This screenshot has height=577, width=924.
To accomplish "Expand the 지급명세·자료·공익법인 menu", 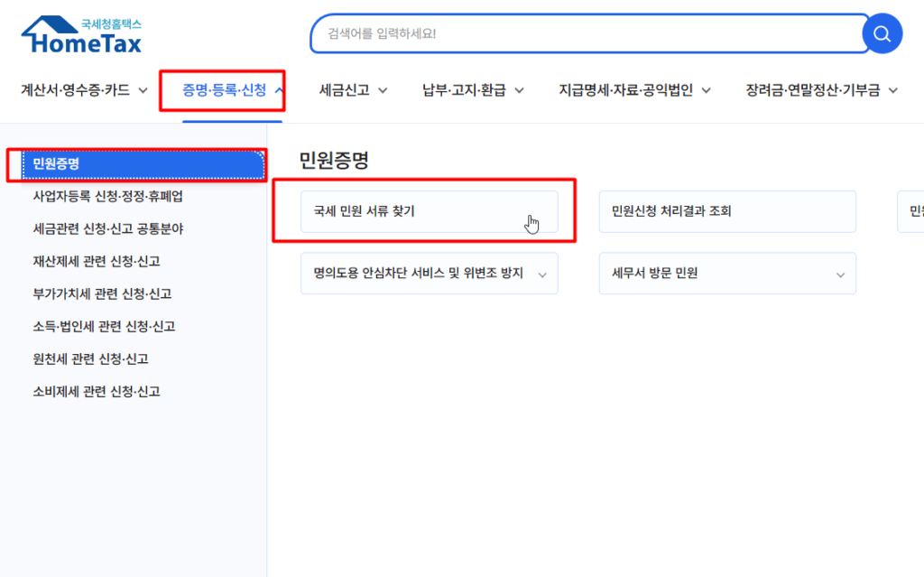I will [634, 90].
